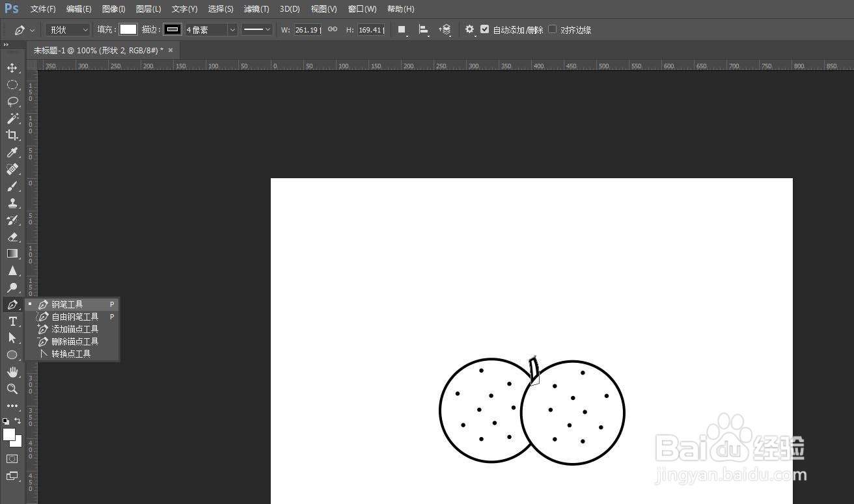The width and height of the screenshot is (854, 504).
Task: Toggle Quick Mask mode
Action: [12, 458]
